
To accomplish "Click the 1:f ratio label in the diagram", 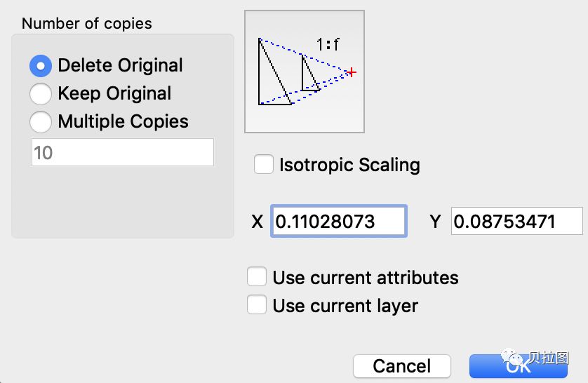I will [x=328, y=45].
